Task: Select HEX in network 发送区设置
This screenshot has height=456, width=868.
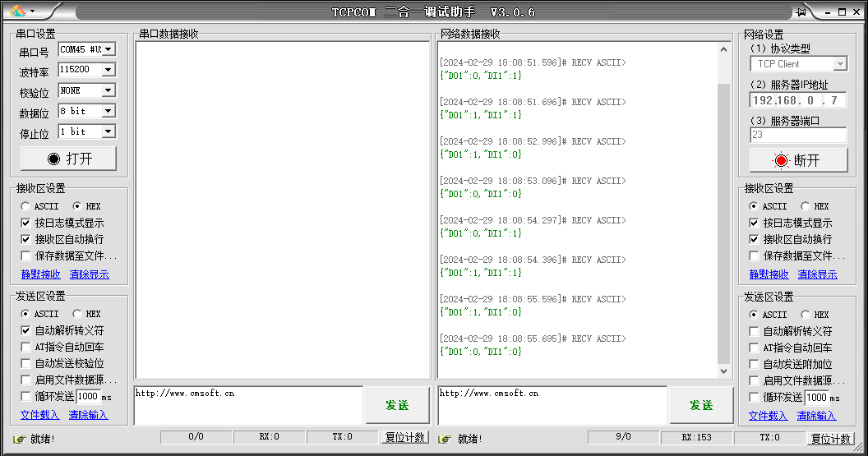Action: [x=806, y=315]
